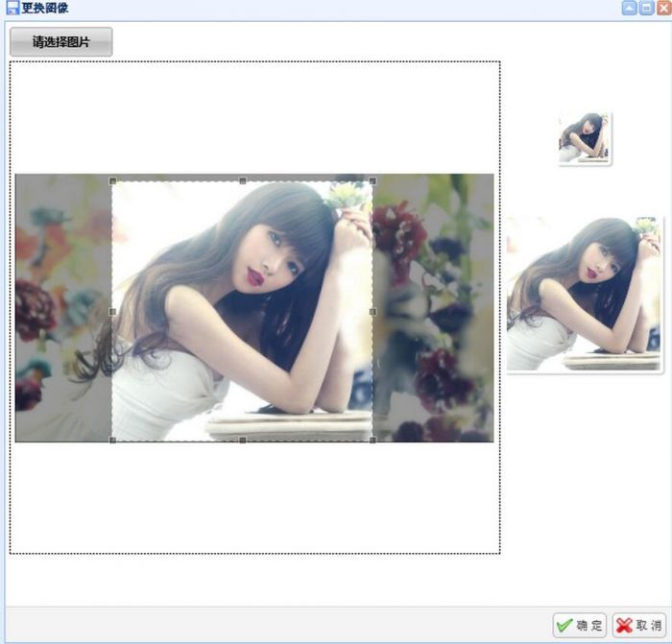Click the bottom-right crop handle
This screenshot has height=644, width=672.
(x=372, y=441)
